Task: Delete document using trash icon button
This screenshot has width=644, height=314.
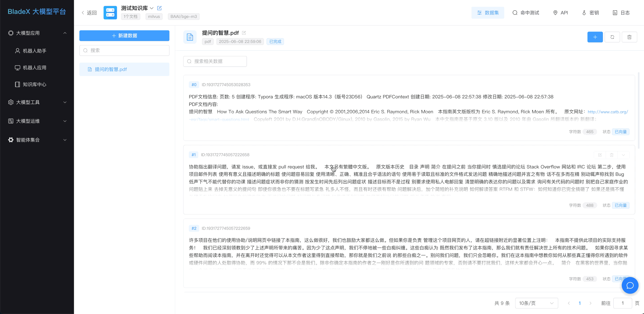Action: [629, 37]
